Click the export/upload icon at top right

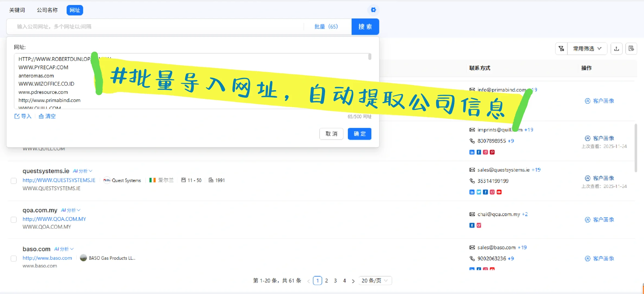[x=616, y=48]
